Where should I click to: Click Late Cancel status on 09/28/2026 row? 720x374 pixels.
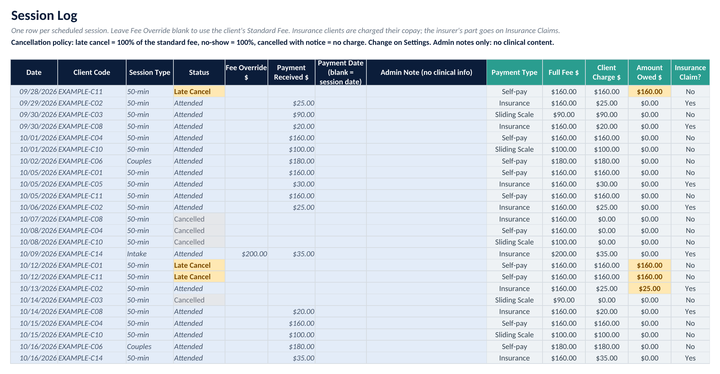tap(199, 91)
